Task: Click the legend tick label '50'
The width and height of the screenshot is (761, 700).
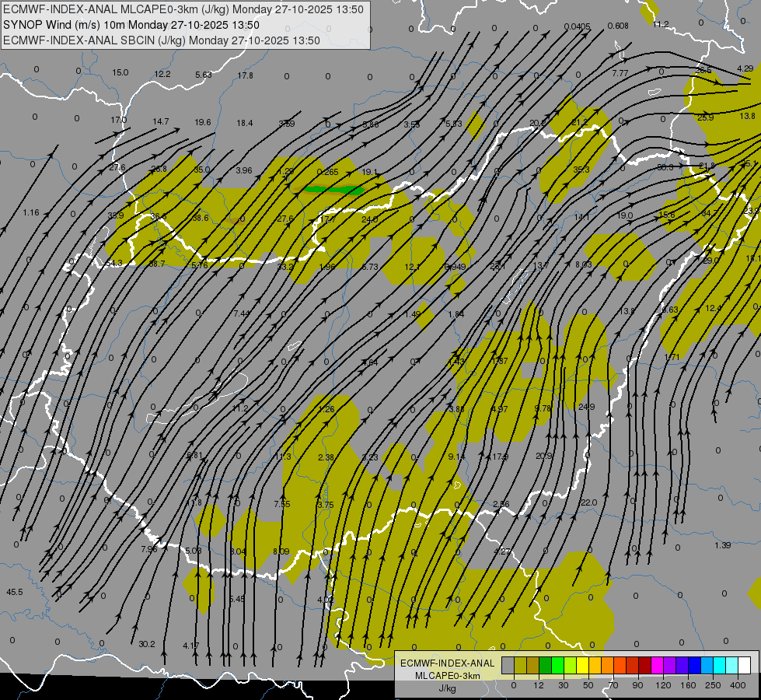Action: pyautogui.click(x=588, y=685)
